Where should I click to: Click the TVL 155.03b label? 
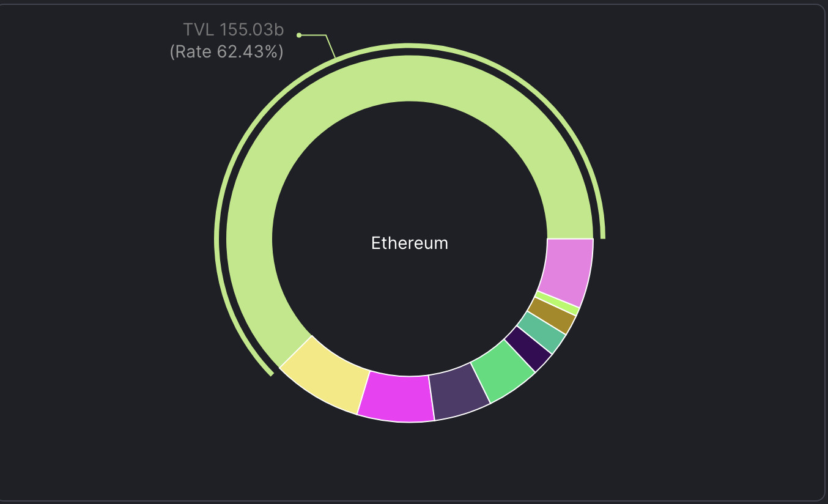233,29
